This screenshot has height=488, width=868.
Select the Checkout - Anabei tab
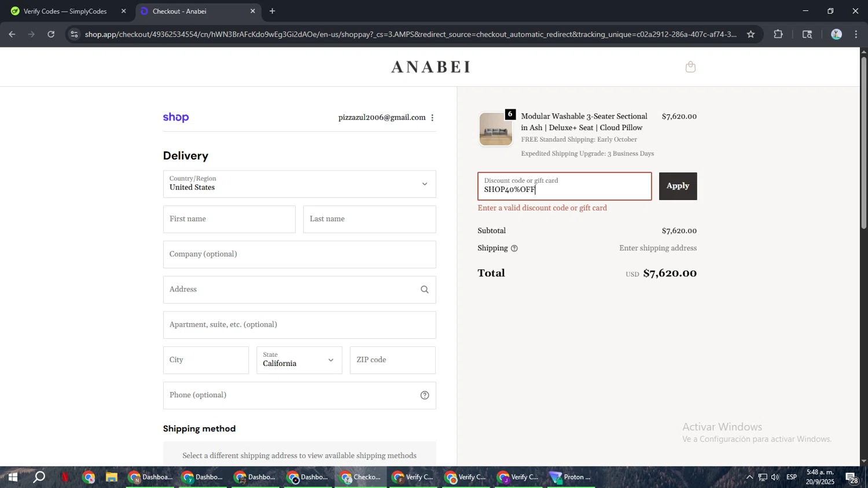(198, 11)
